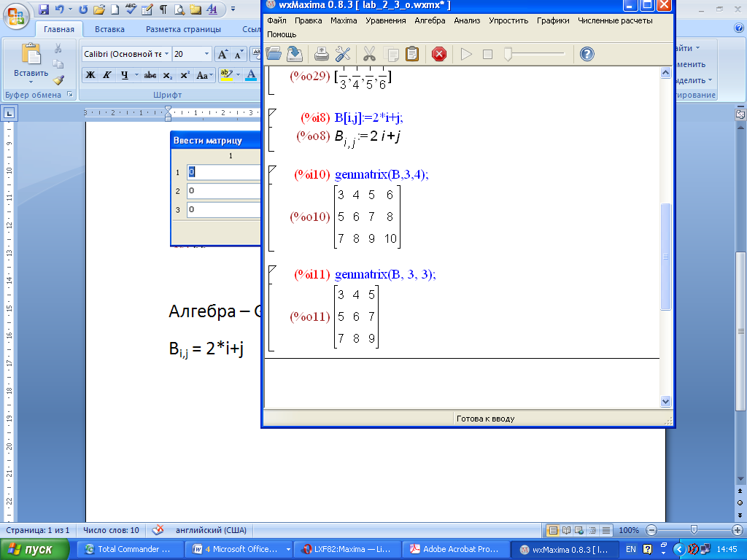Increase font size with large A button
Image resolution: width=747 pixels, height=560 pixels.
pos(222,54)
